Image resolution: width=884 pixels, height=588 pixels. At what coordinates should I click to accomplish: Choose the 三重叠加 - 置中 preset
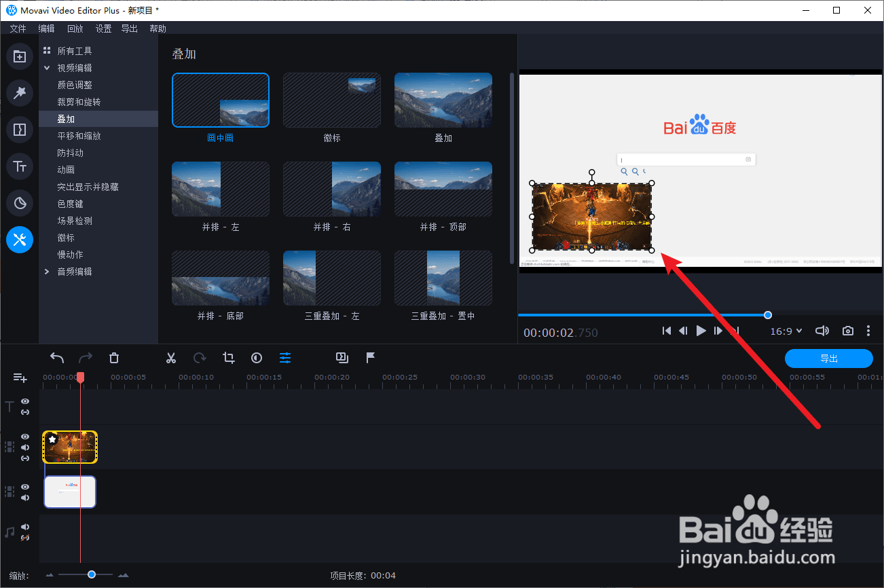pos(443,278)
